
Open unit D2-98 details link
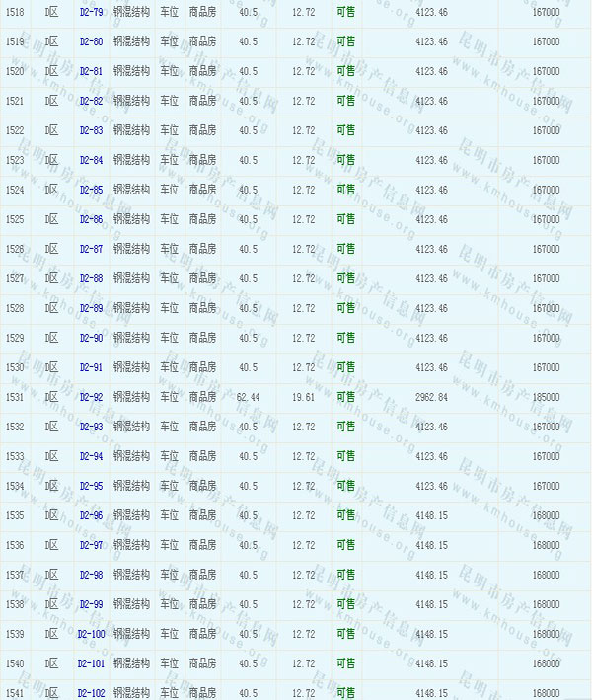tap(91, 575)
